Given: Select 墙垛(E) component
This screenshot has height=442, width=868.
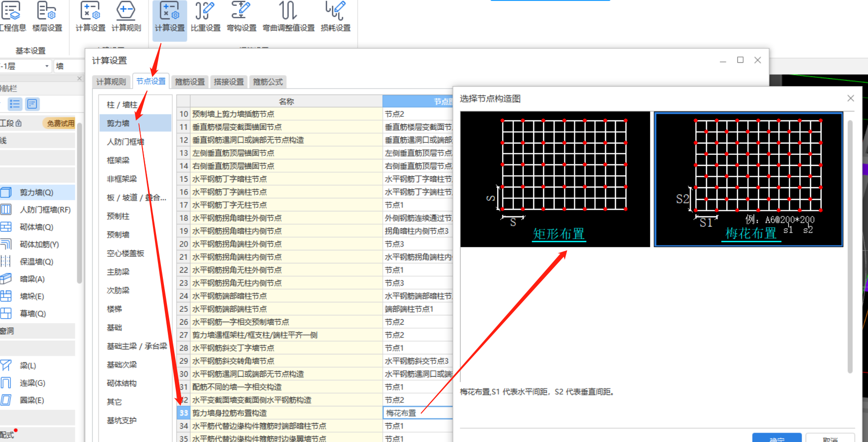Looking at the screenshot, I should point(38,296).
